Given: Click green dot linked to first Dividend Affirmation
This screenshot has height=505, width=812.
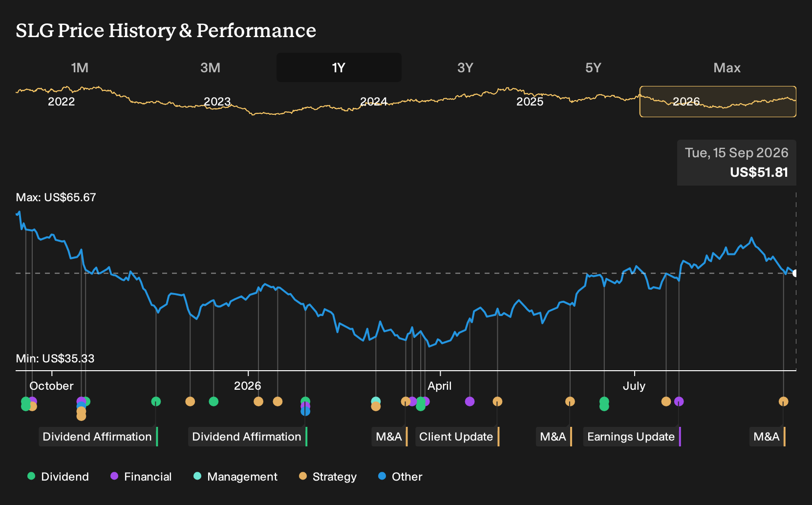Looking at the screenshot, I should coord(156,401).
